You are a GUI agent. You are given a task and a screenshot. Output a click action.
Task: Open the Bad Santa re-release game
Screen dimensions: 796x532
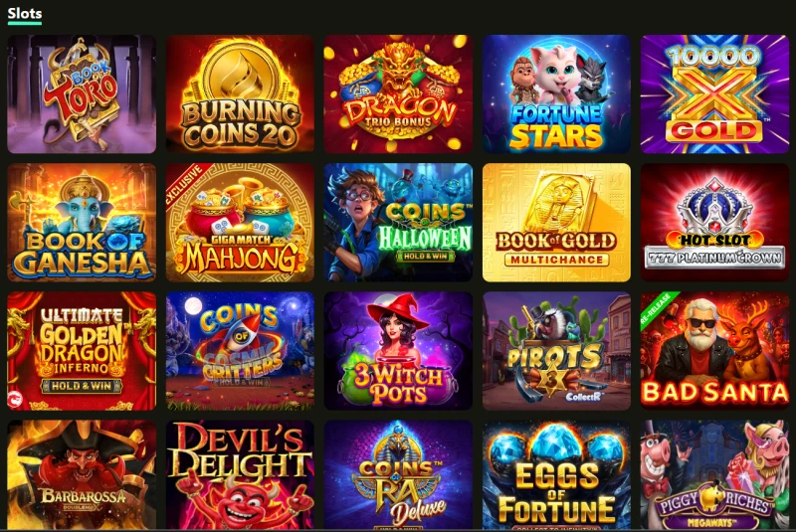[x=714, y=351]
